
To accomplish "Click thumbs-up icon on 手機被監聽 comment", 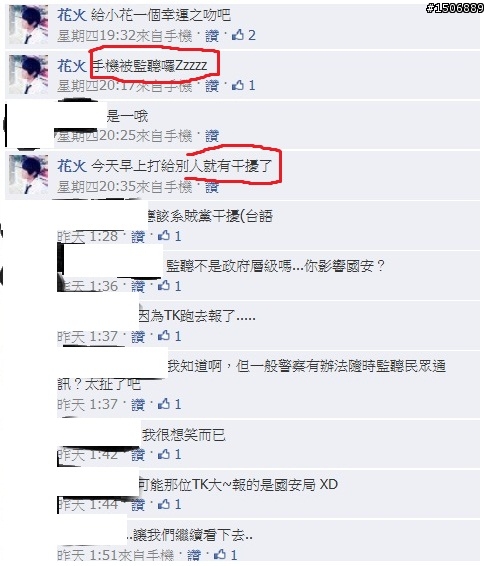I will (x=238, y=85).
